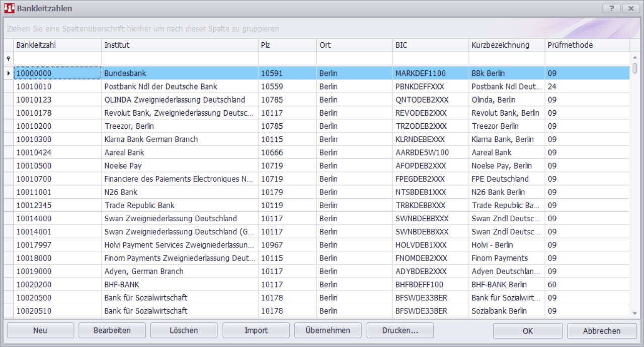The width and height of the screenshot is (644, 347).
Task: Click the row indicator arrow beside Bundesbank
Action: pos(8,73)
